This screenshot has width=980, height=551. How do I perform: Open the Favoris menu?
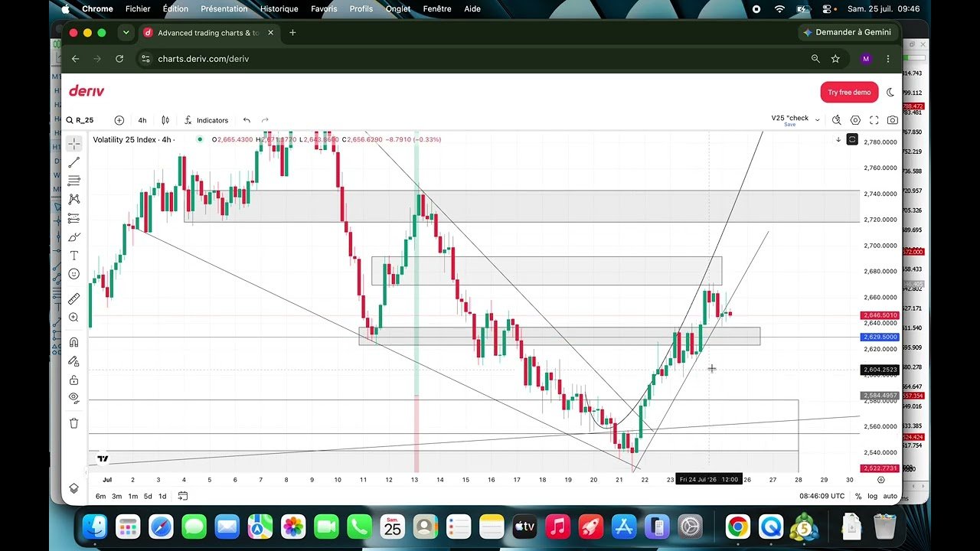[324, 9]
